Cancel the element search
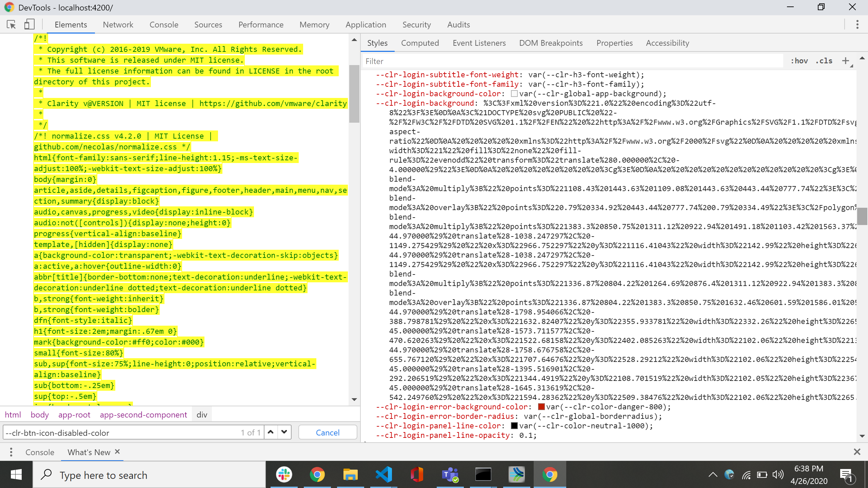The width and height of the screenshot is (868, 488). coord(328,432)
